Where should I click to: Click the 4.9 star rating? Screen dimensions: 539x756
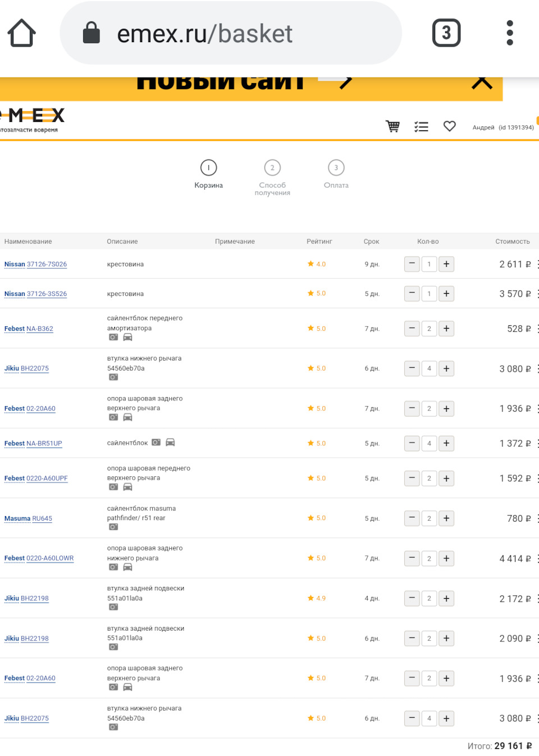tap(317, 598)
